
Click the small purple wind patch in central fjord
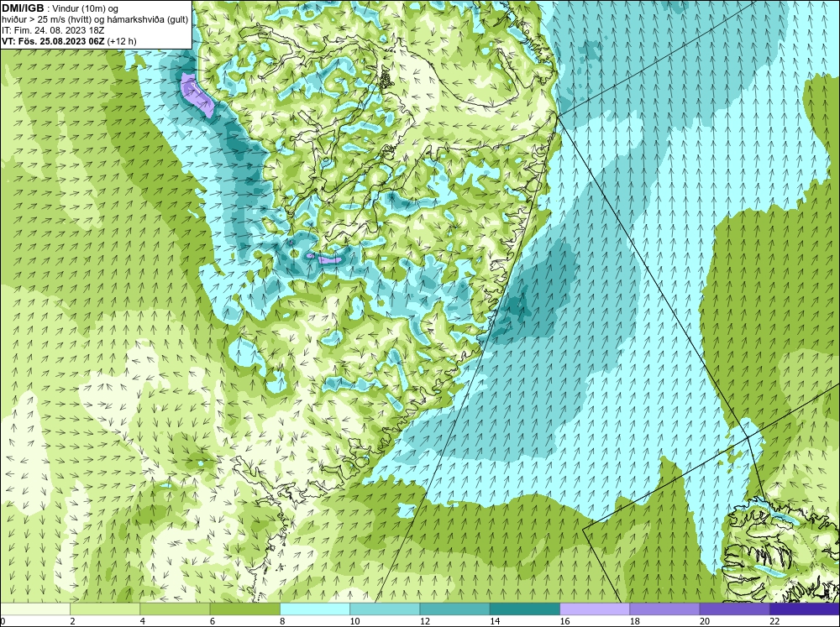point(329,260)
